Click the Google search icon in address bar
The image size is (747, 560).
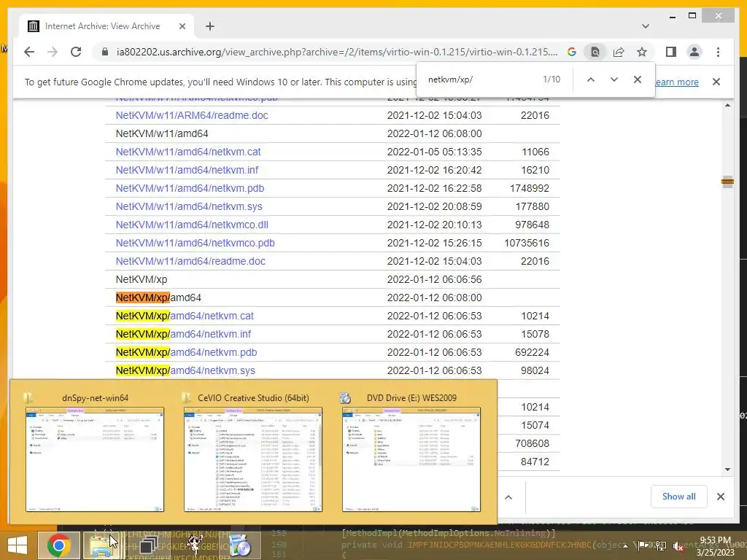point(572,52)
